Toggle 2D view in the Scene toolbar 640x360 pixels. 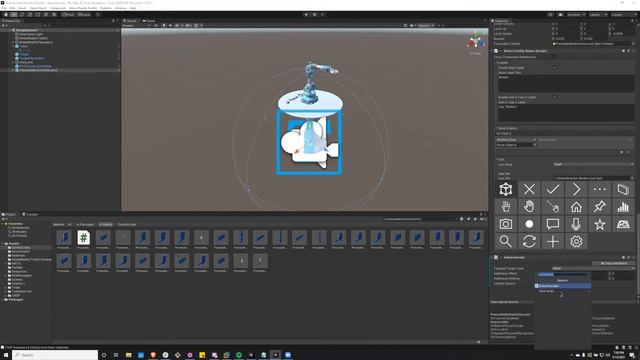tap(156, 25)
